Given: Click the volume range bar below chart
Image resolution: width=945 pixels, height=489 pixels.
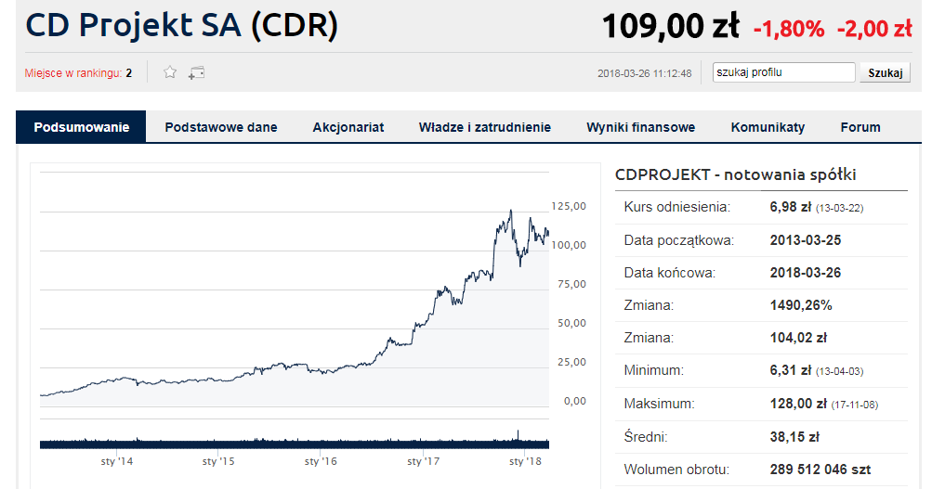Looking at the screenshot, I should pyautogui.click(x=294, y=444).
